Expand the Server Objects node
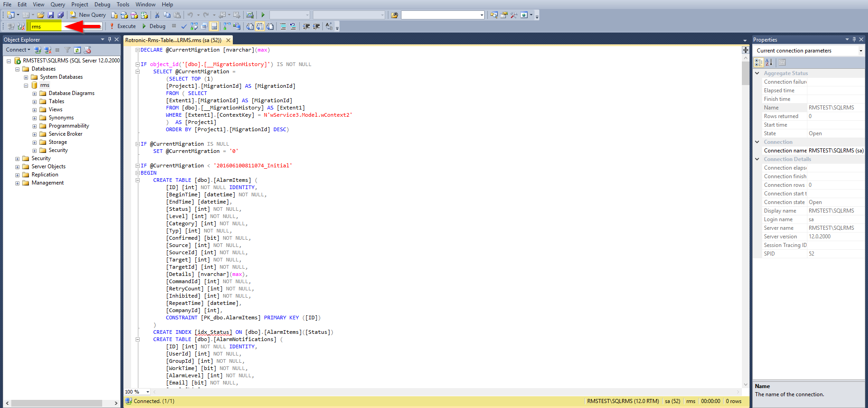This screenshot has height=408, width=868. point(17,167)
